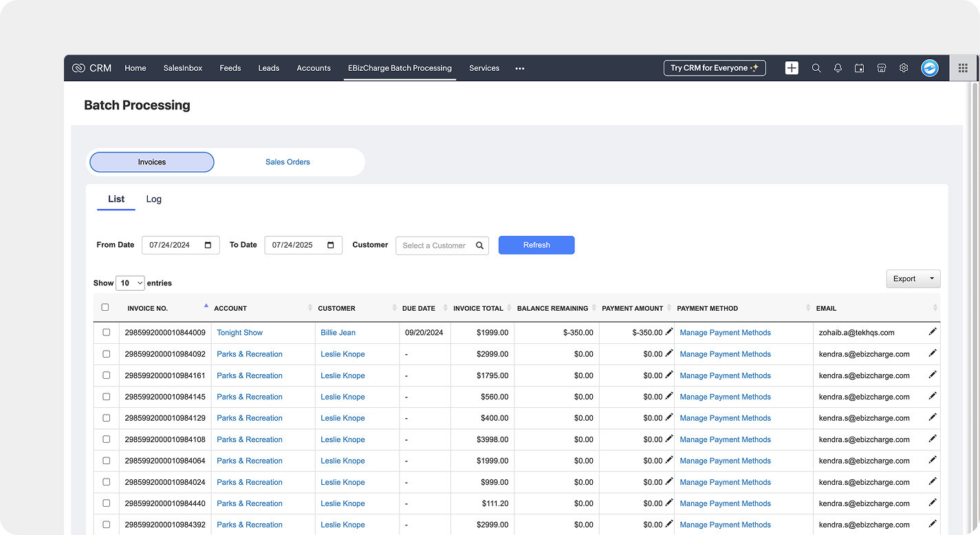Open the user profile avatar

[x=930, y=68]
